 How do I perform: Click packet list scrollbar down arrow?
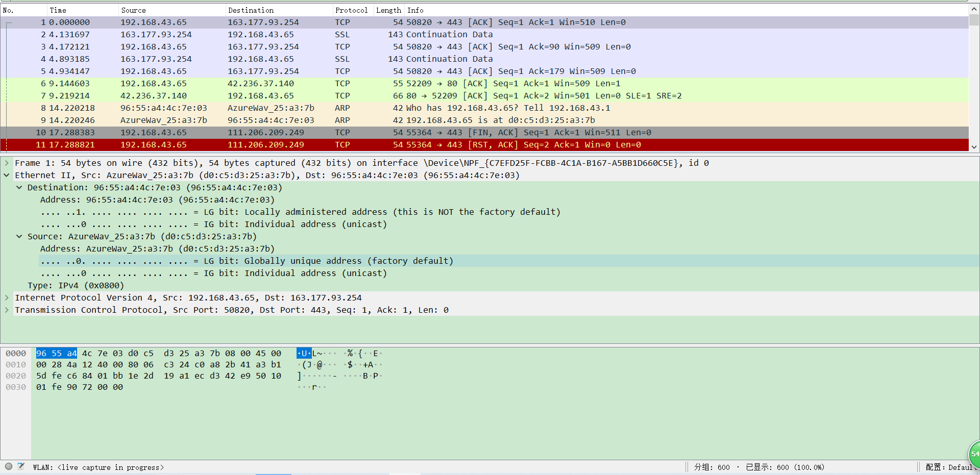point(974,147)
